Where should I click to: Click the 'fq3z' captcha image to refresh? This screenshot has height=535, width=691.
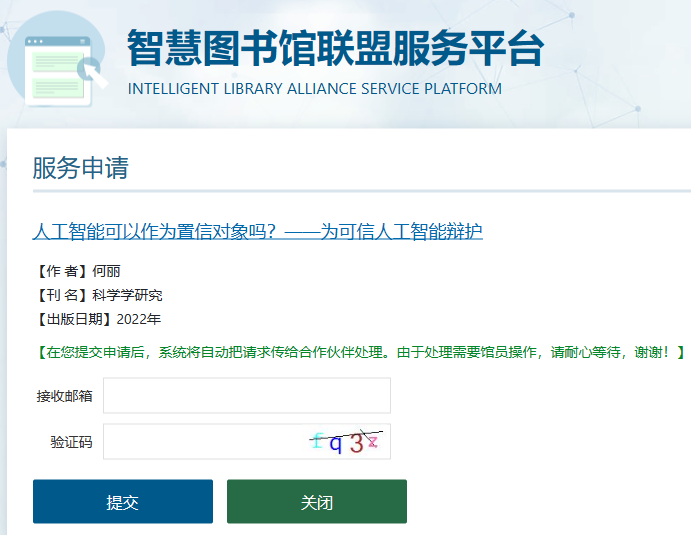tap(345, 441)
